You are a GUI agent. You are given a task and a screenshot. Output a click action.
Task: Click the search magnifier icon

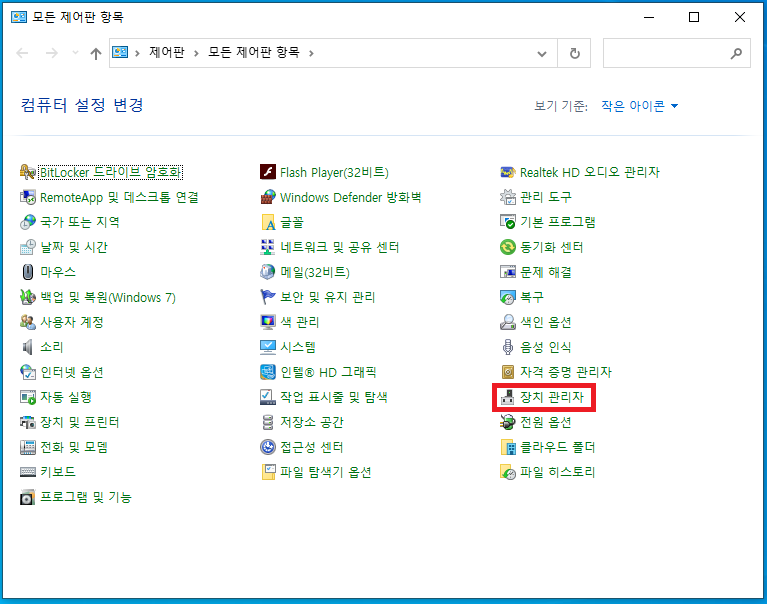tap(736, 53)
